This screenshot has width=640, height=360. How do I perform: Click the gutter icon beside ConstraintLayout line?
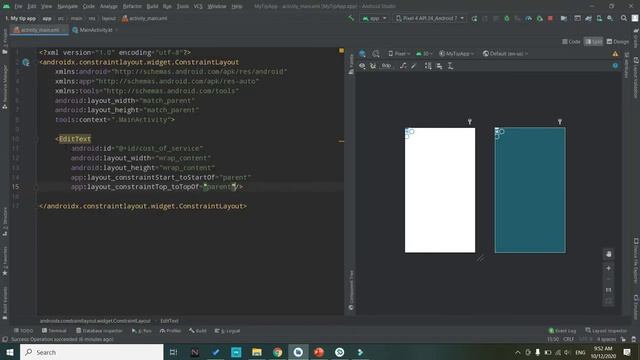tap(26, 62)
